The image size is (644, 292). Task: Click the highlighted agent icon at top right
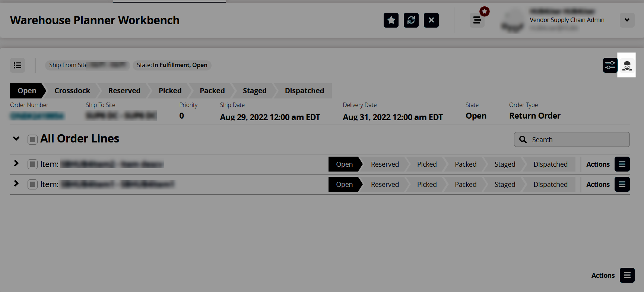[627, 65]
